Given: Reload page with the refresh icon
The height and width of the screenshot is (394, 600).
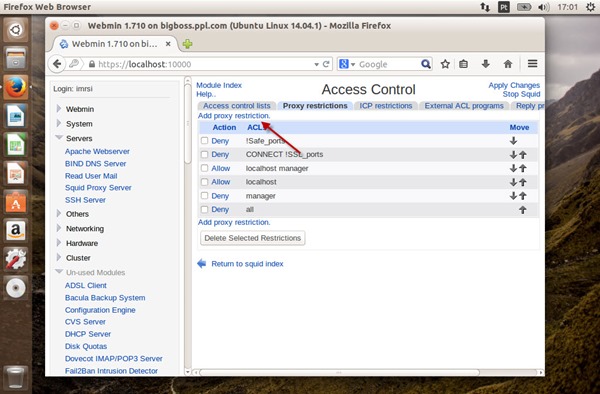Looking at the screenshot, I should click(326, 64).
